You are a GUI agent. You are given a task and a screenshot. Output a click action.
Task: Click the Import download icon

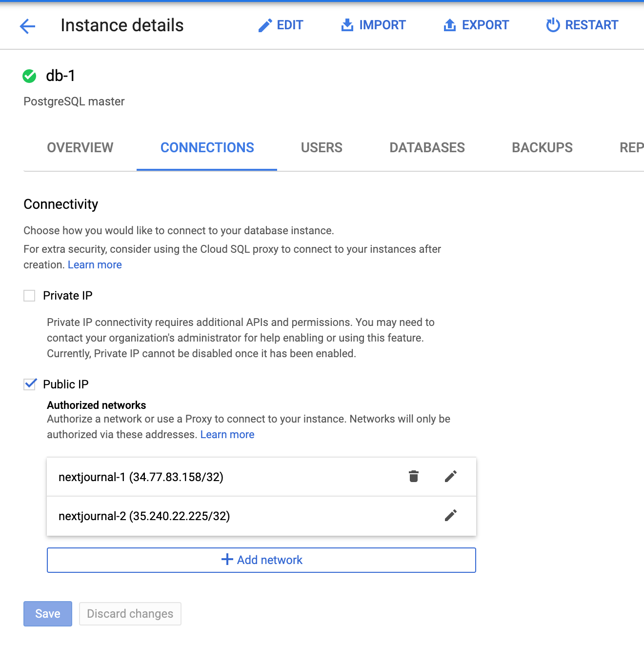coord(347,25)
